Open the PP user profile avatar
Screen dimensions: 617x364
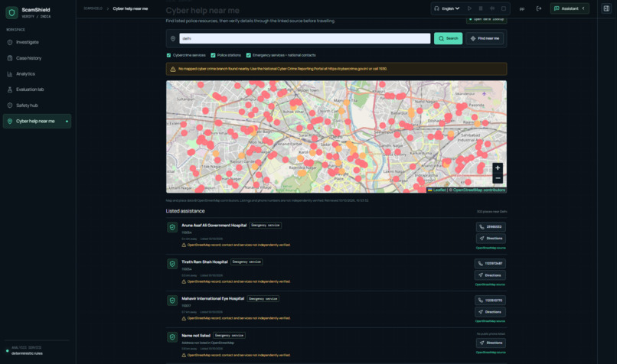pyautogui.click(x=522, y=8)
